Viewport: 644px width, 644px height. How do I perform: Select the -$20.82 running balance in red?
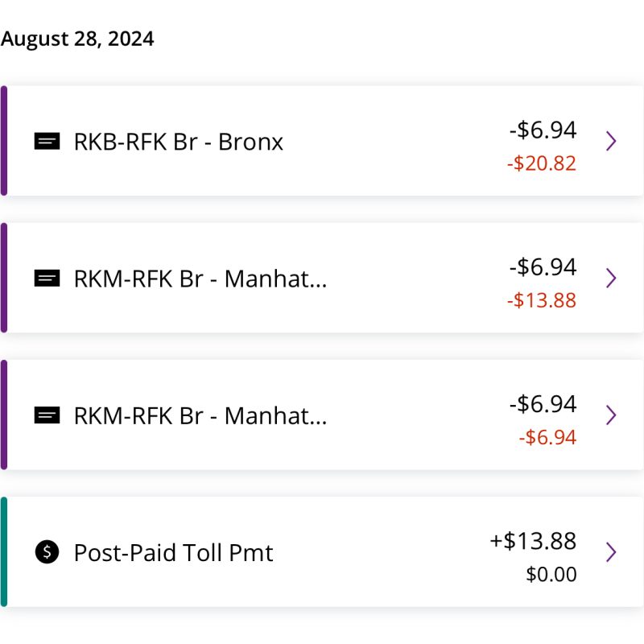542,163
